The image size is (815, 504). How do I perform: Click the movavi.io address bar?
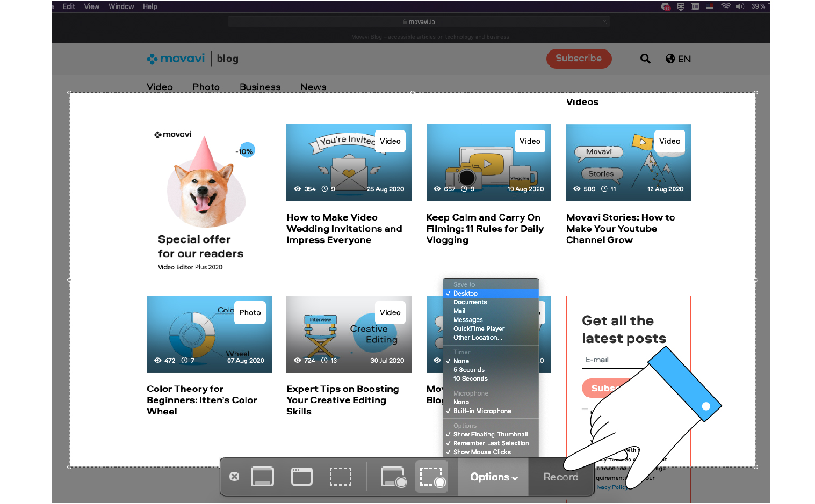tap(419, 22)
